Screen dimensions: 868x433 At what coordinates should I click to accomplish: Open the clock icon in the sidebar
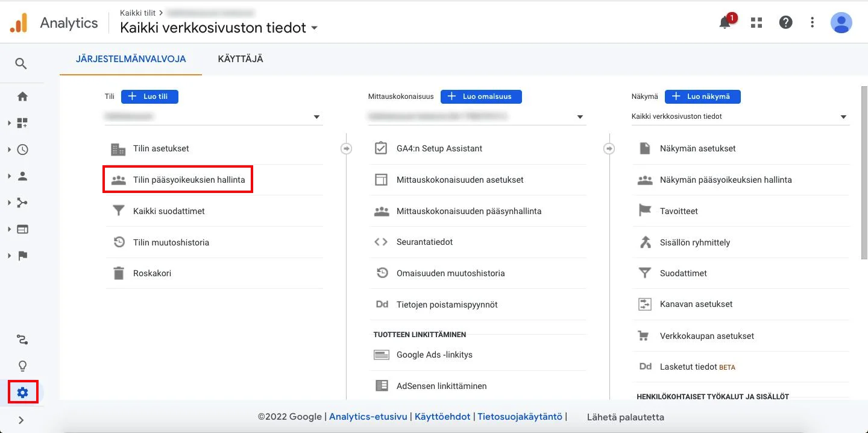22,149
